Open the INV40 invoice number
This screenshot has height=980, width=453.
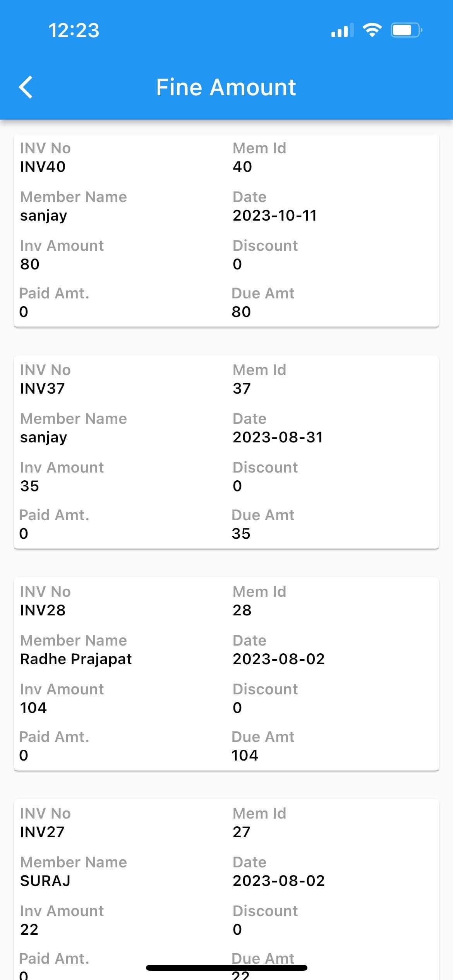pos(43,167)
